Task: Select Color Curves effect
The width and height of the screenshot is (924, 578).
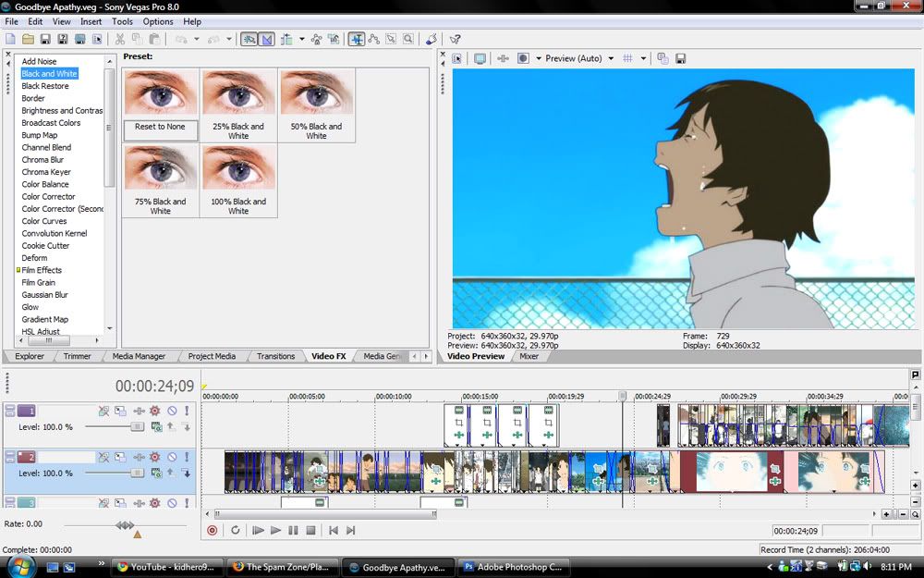Action: (x=44, y=221)
